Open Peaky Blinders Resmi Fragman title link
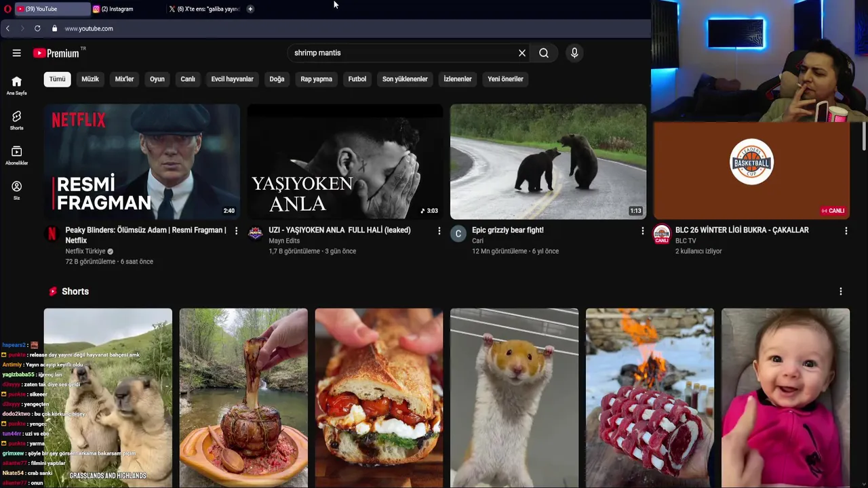This screenshot has height=488, width=868. tap(146, 235)
